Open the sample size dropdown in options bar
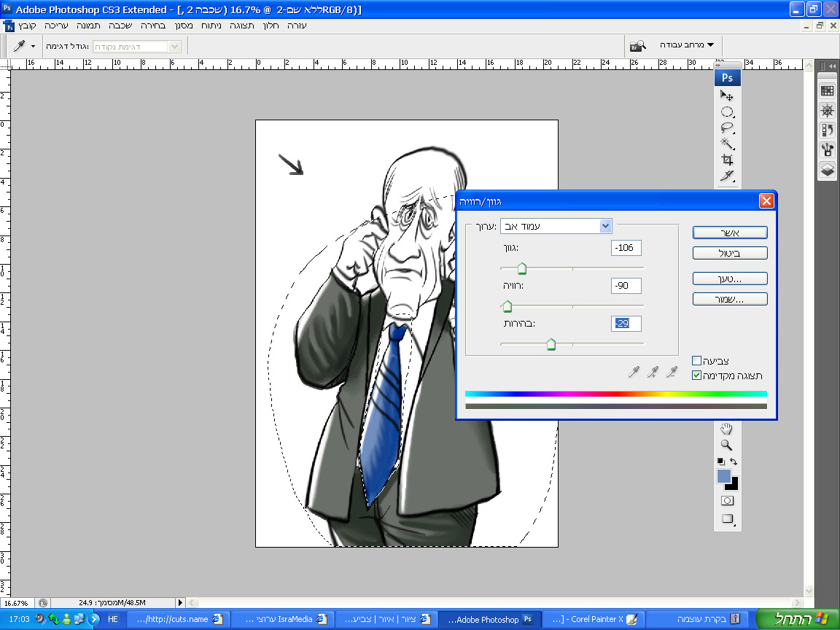The image size is (840, 630). pos(136,47)
